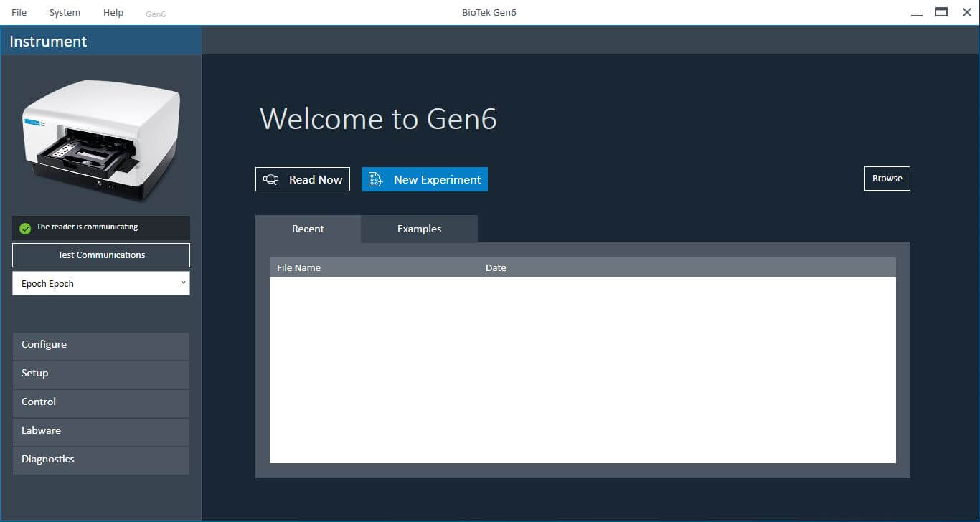
Task: Open the Control instrument option
Action: pyautogui.click(x=101, y=402)
